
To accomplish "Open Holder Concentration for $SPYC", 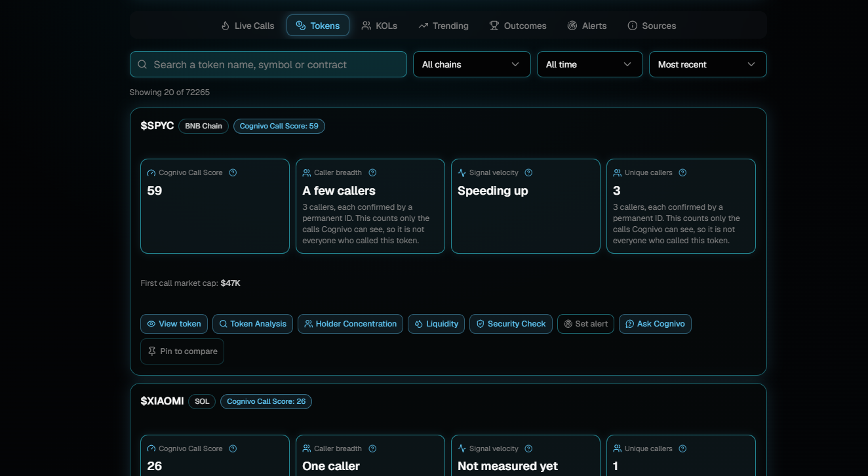I will click(350, 324).
